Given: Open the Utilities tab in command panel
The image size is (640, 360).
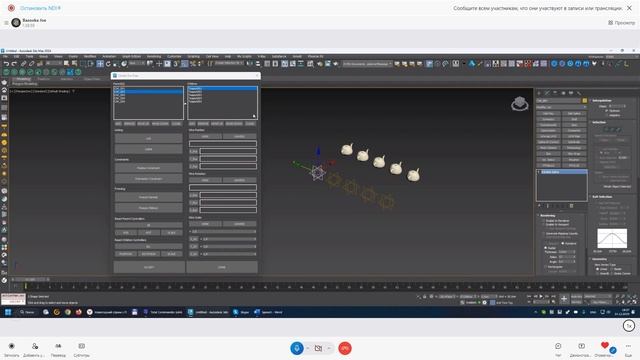Looking at the screenshot, I should click(579, 93).
